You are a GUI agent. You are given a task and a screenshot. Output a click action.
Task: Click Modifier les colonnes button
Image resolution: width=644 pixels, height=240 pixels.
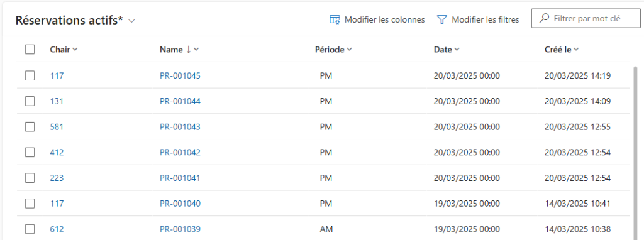[377, 19]
